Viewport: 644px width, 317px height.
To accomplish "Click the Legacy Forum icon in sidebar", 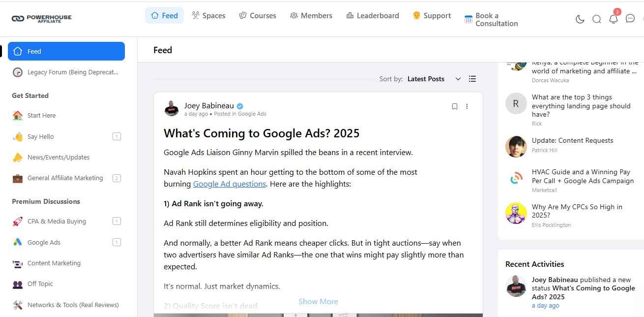I will click(x=18, y=72).
